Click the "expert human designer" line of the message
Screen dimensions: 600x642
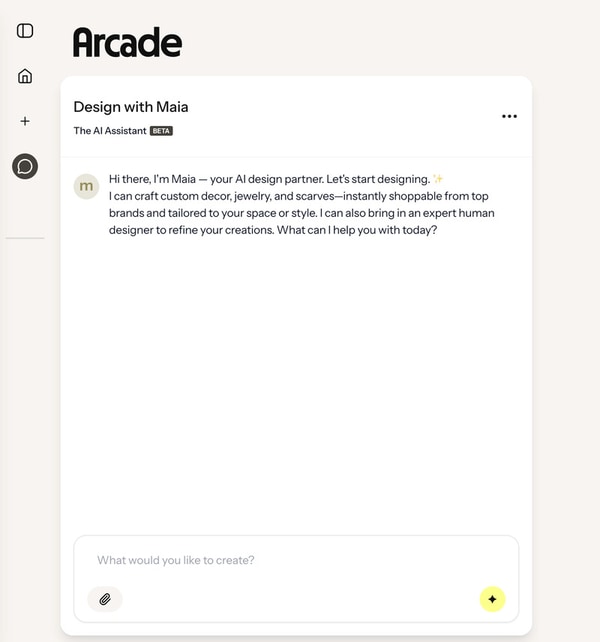click(300, 213)
